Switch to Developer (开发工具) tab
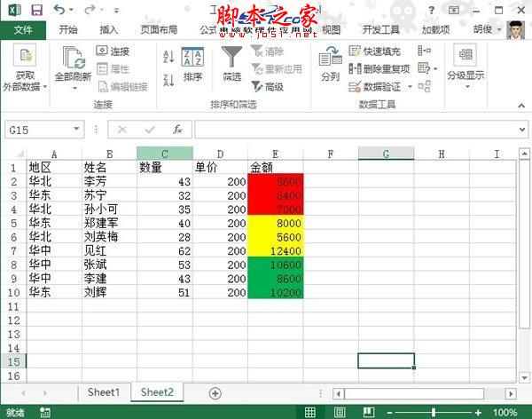The image size is (532, 419). [381, 30]
